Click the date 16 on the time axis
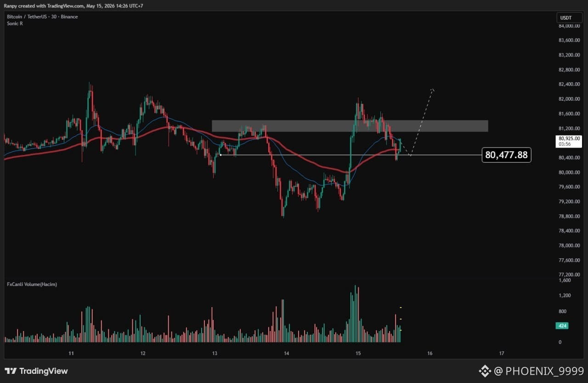 [430, 353]
